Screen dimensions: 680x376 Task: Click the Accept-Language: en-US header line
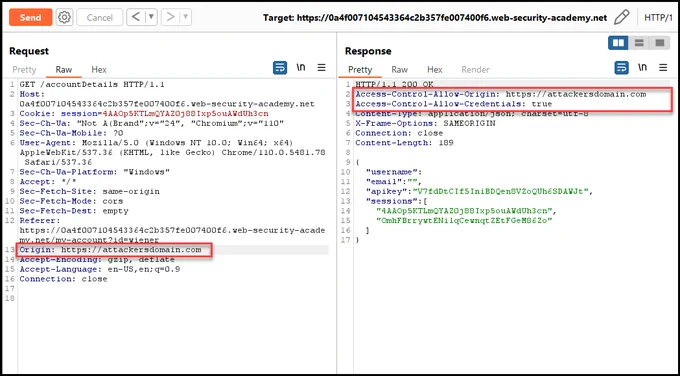point(100,269)
